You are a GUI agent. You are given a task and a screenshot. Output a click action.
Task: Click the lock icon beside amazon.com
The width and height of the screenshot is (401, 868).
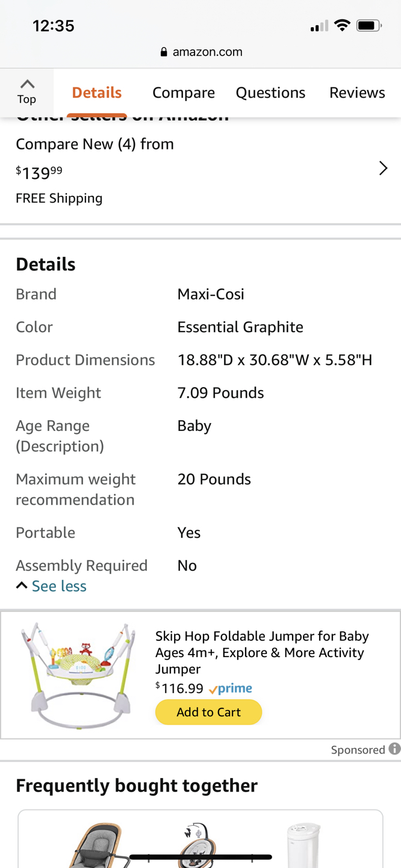point(164,52)
